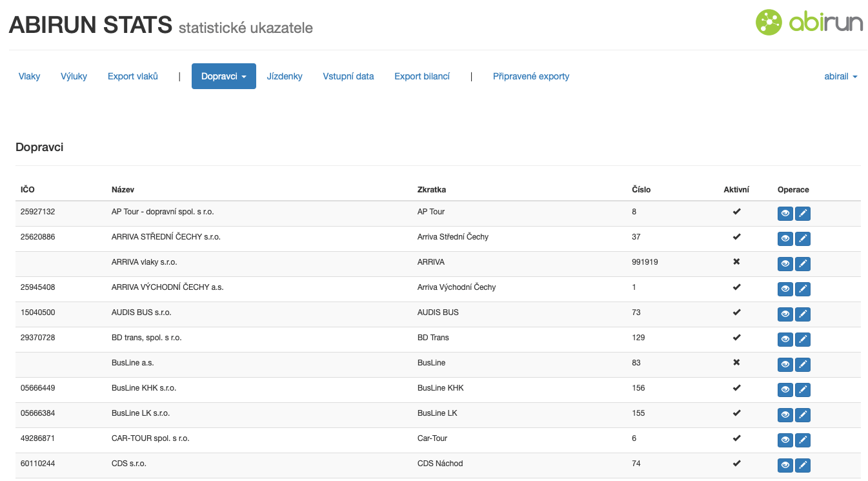Expand the abirail user menu
Screen dimensions: 868x481
click(841, 76)
